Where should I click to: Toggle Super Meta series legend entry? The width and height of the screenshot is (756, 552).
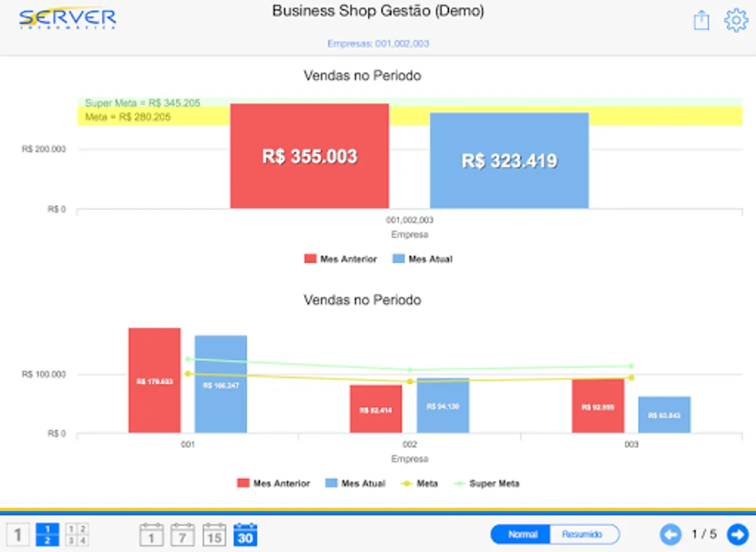pos(487,483)
